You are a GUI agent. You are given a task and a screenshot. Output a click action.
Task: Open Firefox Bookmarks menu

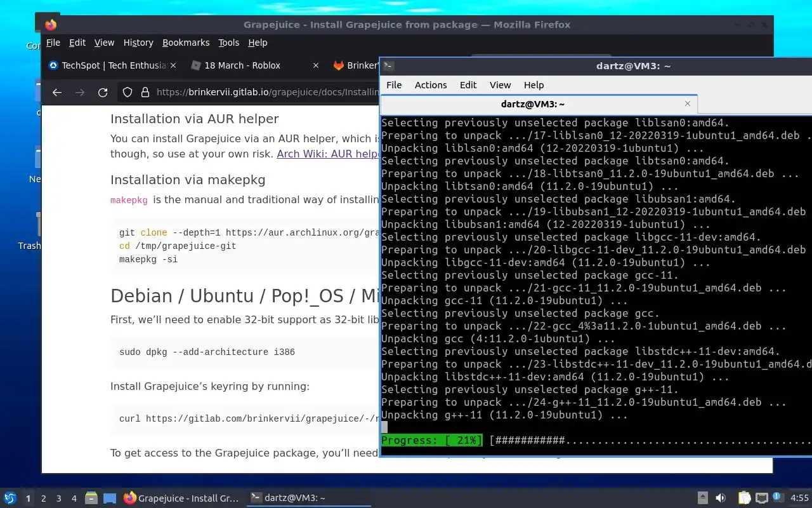tap(186, 43)
